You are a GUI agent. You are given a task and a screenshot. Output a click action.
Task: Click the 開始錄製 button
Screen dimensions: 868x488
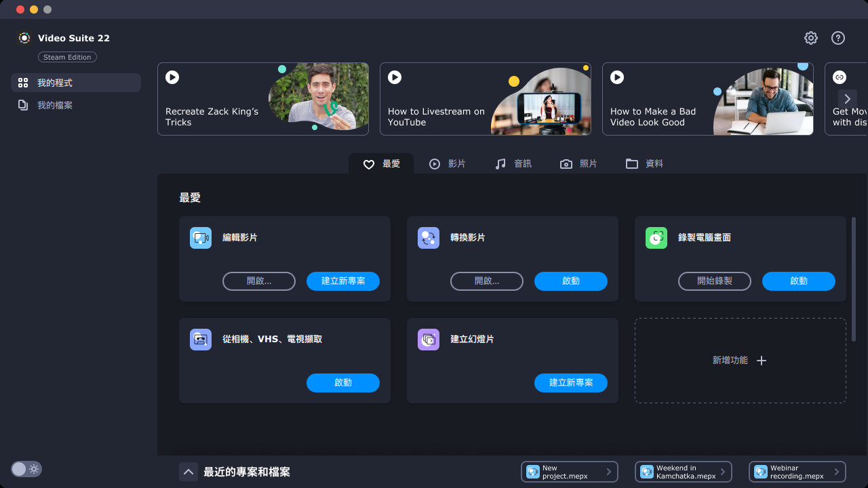(x=715, y=281)
